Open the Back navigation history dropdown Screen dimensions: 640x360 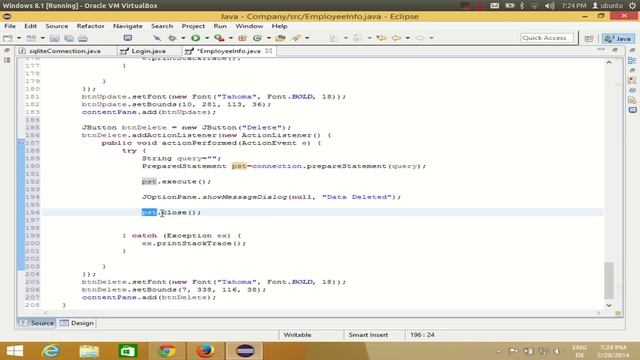pos(407,38)
